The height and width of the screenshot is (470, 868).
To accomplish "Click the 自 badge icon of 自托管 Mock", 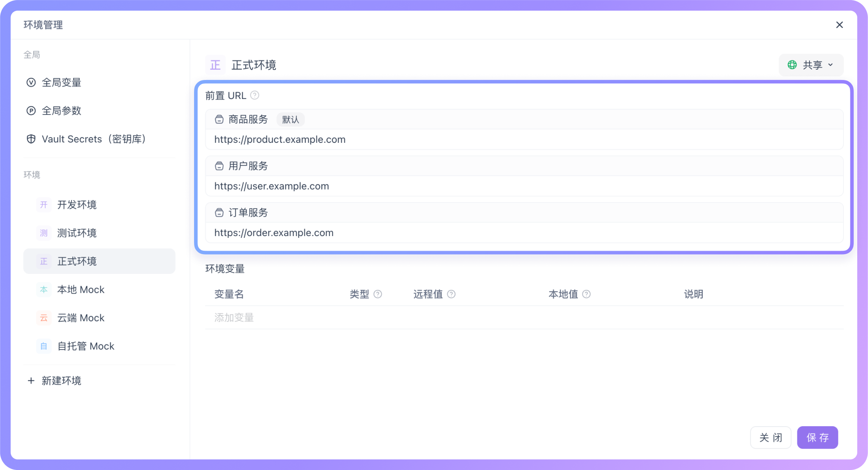I will coord(44,346).
